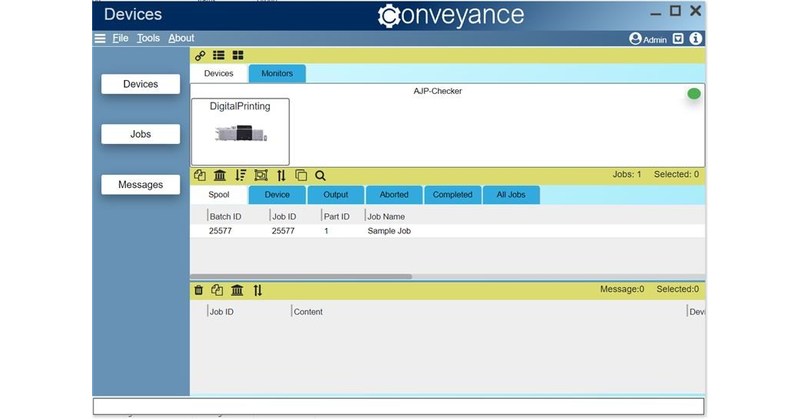
Task: Open the Jobs sidebar button
Action: (140, 134)
